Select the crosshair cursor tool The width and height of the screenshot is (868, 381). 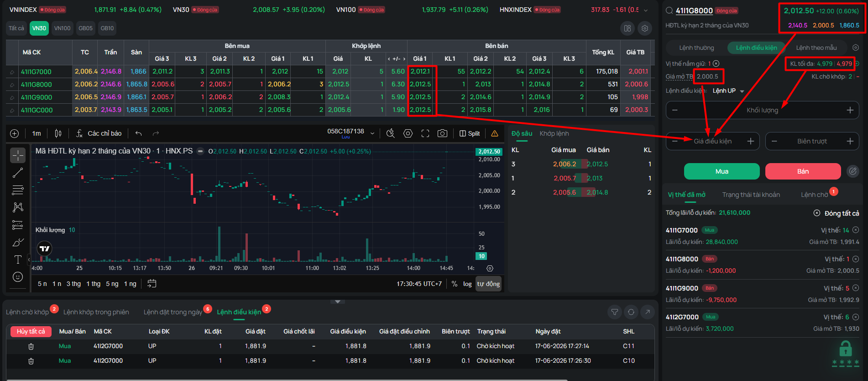coord(18,155)
